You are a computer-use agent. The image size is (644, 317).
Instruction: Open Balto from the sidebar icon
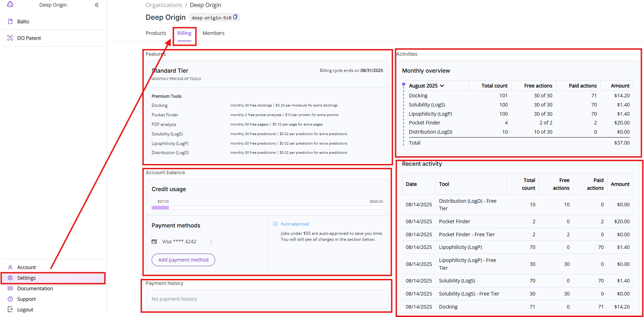[x=10, y=22]
